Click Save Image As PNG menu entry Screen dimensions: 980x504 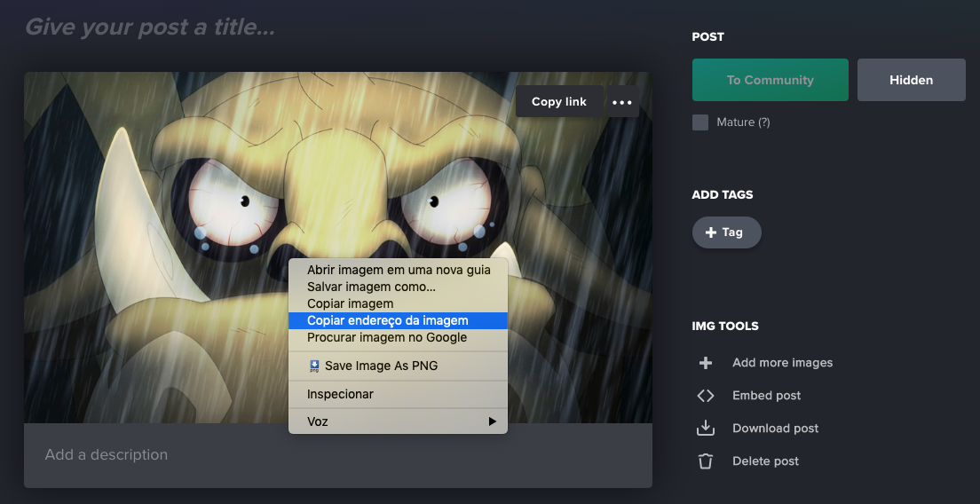point(398,366)
